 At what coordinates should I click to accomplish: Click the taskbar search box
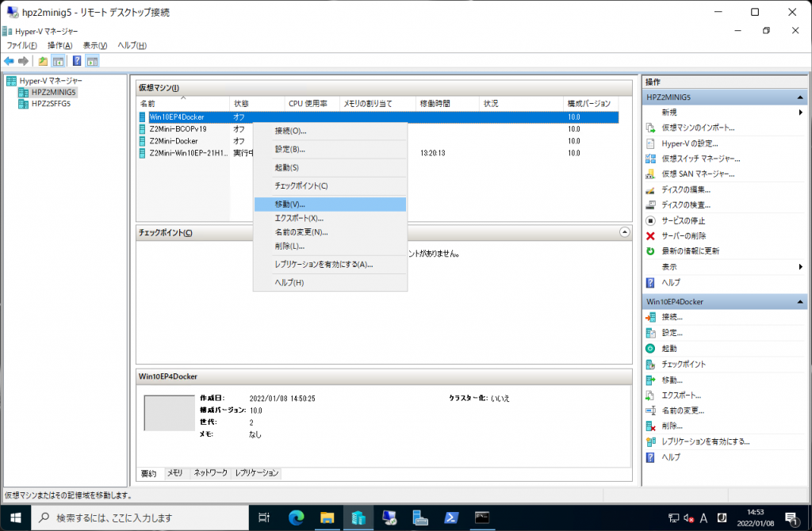(140, 518)
